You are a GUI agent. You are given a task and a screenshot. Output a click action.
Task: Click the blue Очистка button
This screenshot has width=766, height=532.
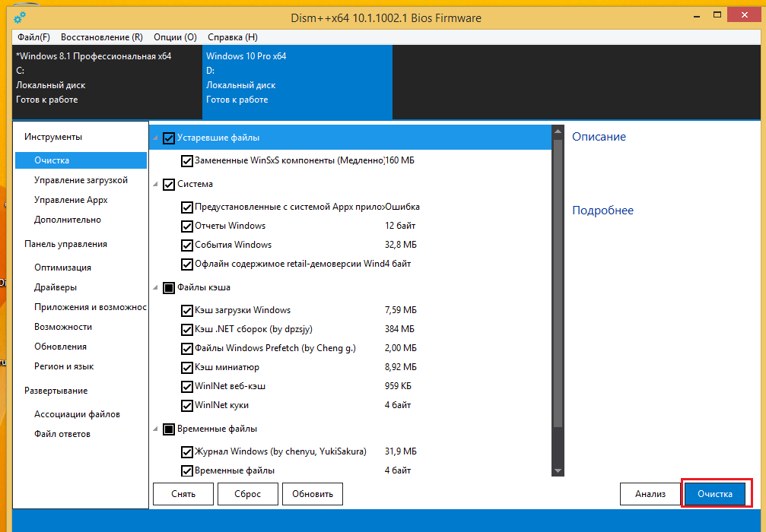coord(715,494)
